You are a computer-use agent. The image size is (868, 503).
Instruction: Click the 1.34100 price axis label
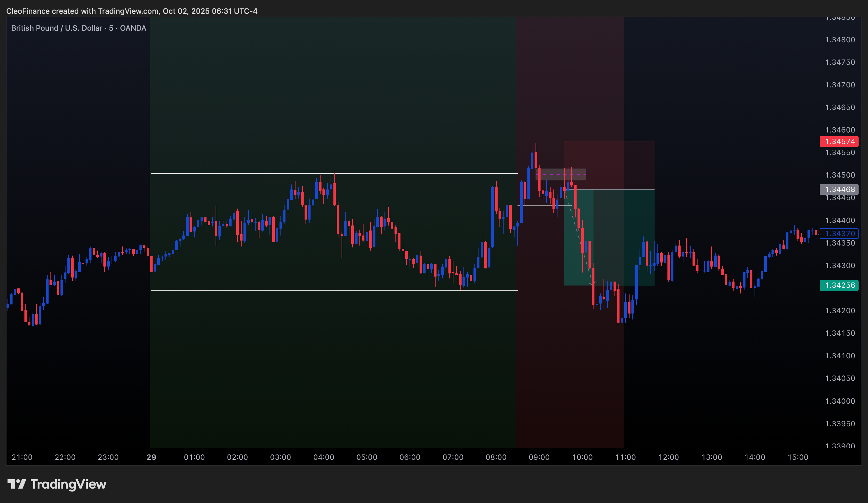pyautogui.click(x=840, y=356)
